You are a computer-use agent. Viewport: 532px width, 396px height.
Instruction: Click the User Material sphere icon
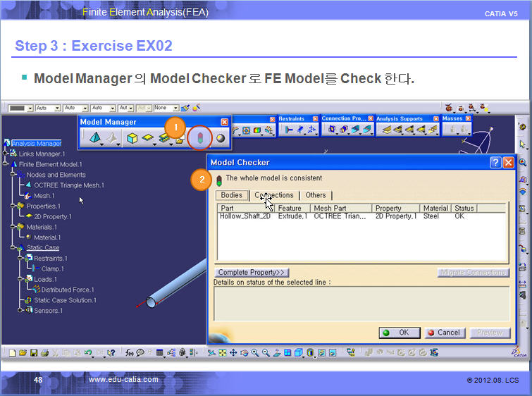[x=221, y=138]
